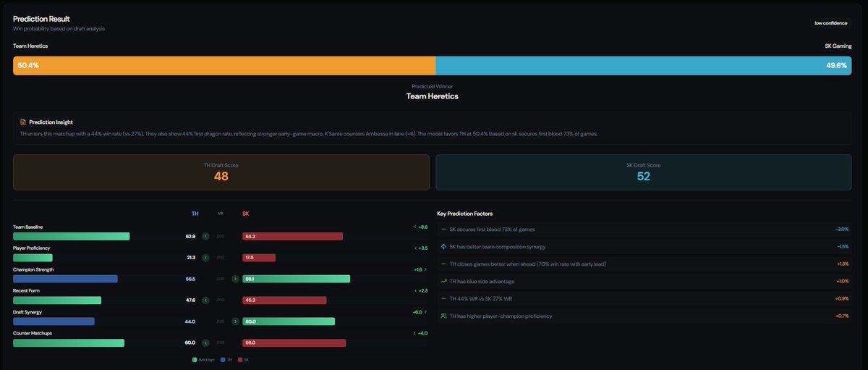Click the -2.0% factor value

pos(842,230)
